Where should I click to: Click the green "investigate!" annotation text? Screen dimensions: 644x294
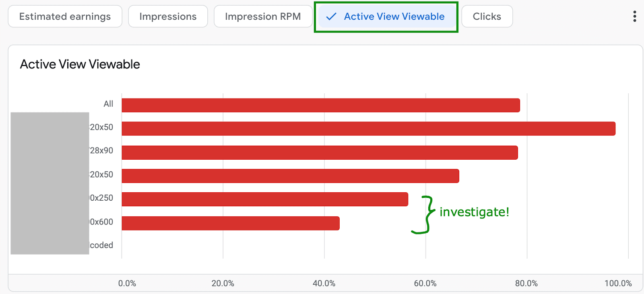tap(474, 212)
